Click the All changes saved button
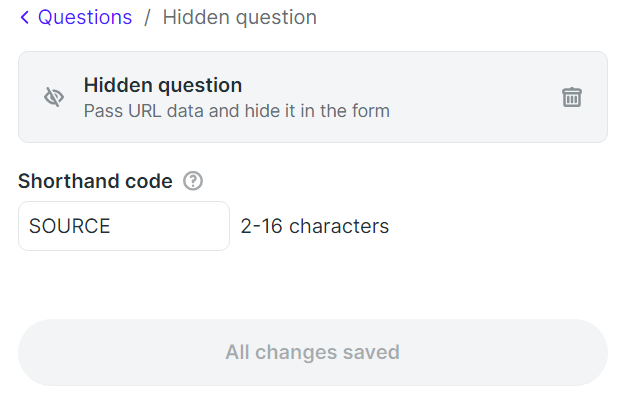 313,352
